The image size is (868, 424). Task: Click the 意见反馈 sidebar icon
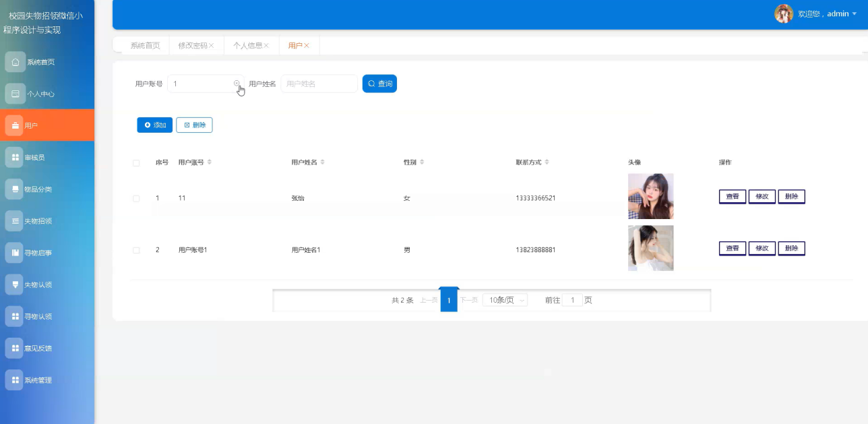[x=15, y=348]
